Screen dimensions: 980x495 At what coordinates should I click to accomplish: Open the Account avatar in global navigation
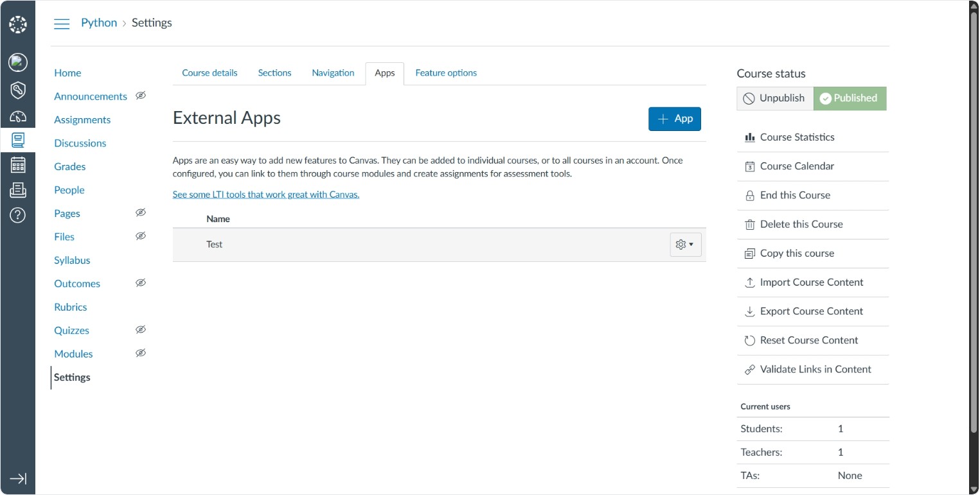click(18, 62)
